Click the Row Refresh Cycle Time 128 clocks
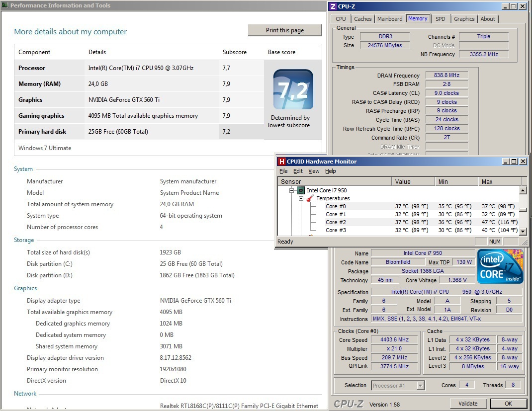The image size is (532, 411). 446,129
